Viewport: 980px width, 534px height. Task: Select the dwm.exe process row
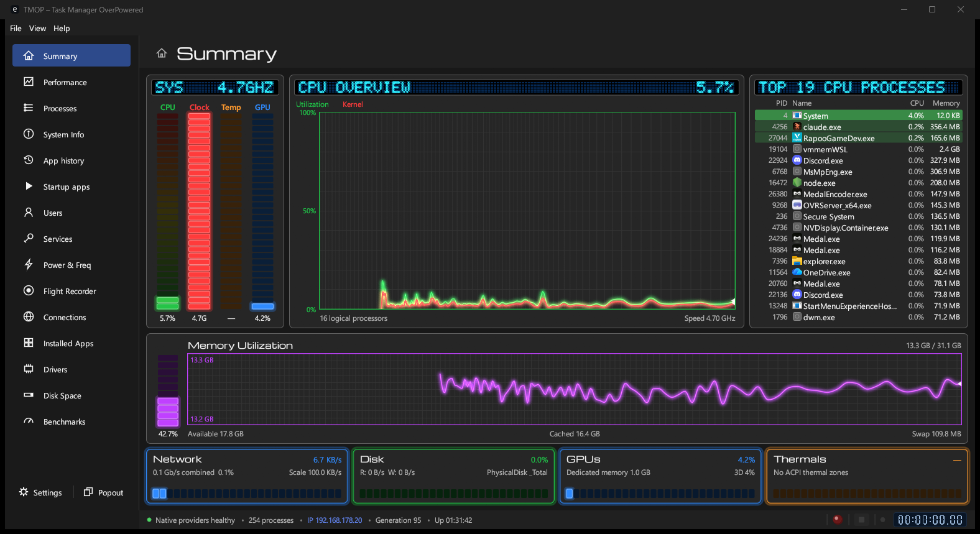point(859,317)
